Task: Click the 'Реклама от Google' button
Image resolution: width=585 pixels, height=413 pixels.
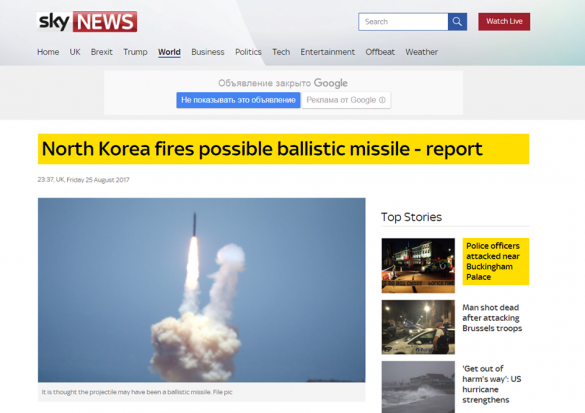Action: (x=346, y=100)
